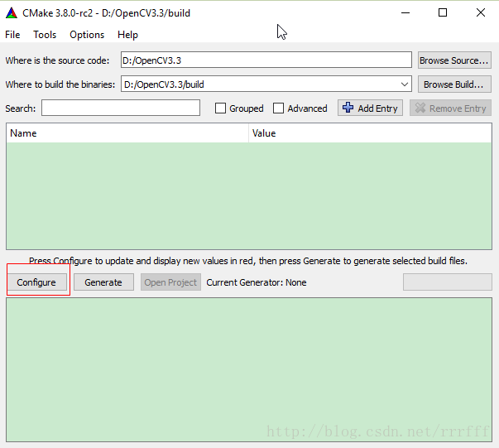Click the source code path field
499x448 pixels.
(266, 60)
